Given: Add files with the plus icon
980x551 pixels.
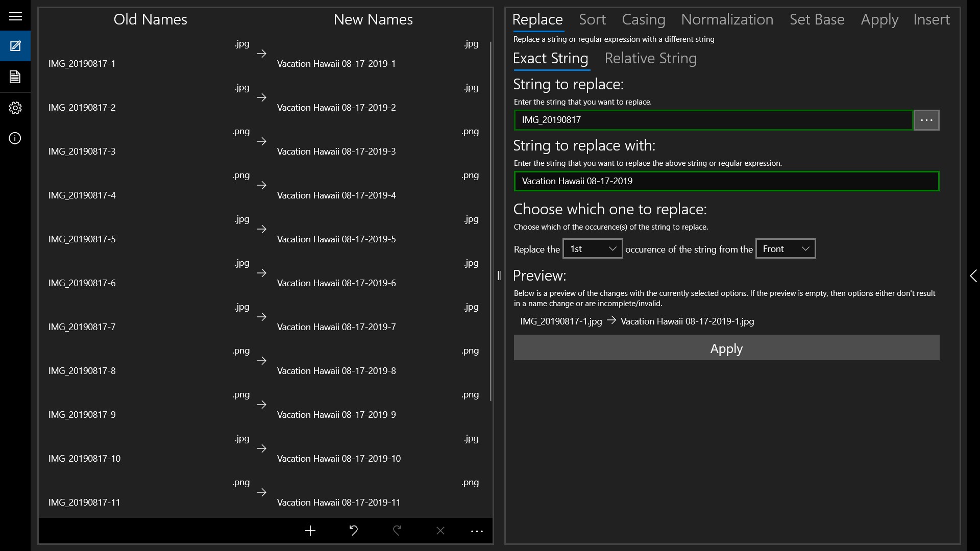Looking at the screenshot, I should pyautogui.click(x=310, y=531).
